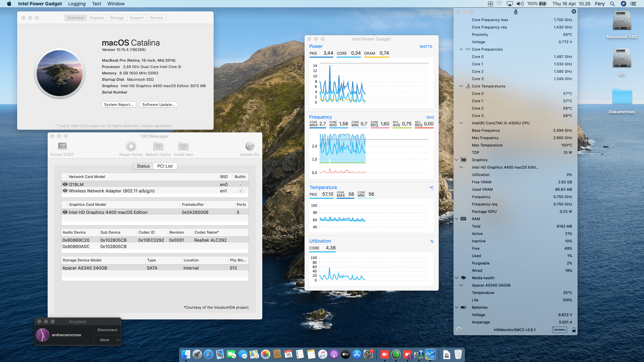This screenshot has width=644, height=362.
Task: Switch to the Status tab in DPCIManager
Action: click(x=143, y=166)
